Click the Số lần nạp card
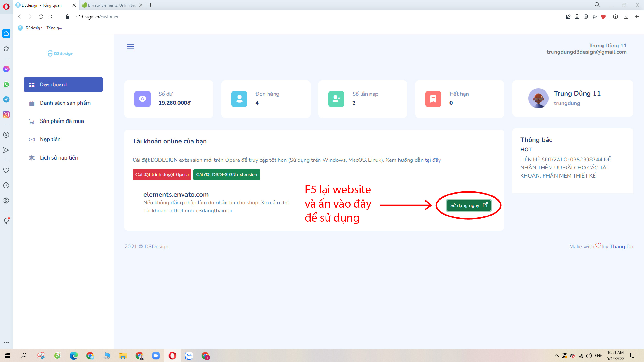Screen dimensions: 644x362 (x=362, y=99)
